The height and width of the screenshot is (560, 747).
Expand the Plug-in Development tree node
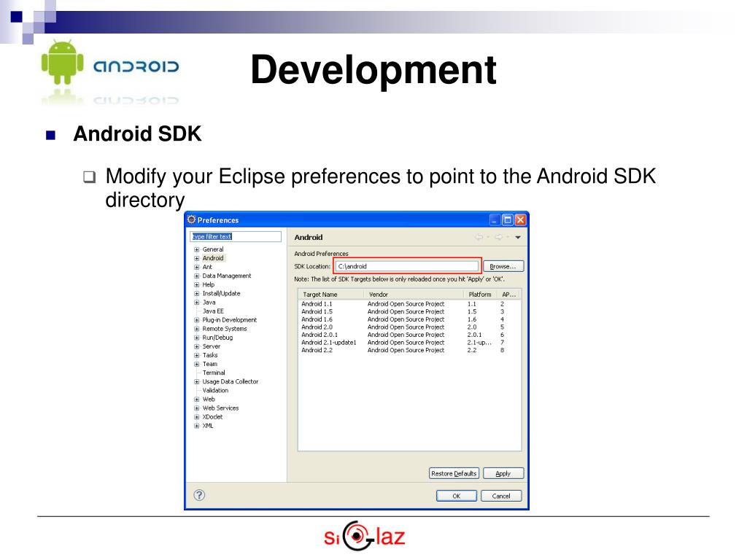[197, 320]
